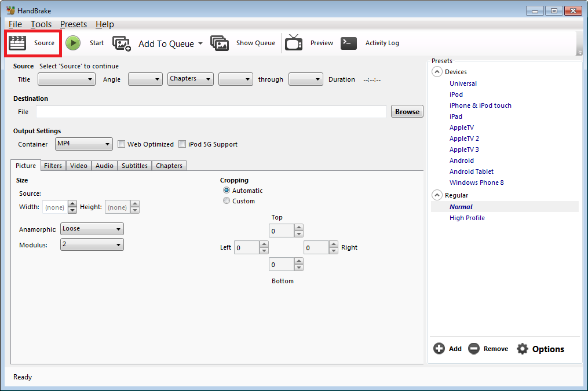Open the Modulus dropdown
This screenshot has height=391, width=588.
(x=92, y=245)
